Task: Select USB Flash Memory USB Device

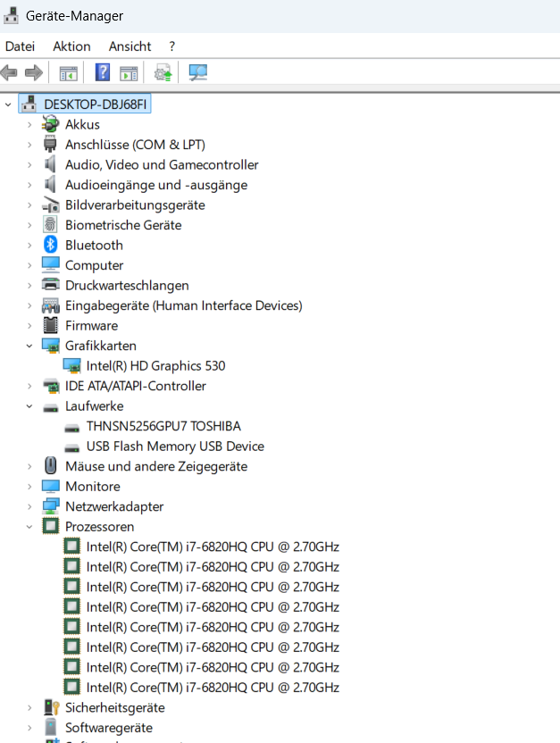Action: (175, 446)
